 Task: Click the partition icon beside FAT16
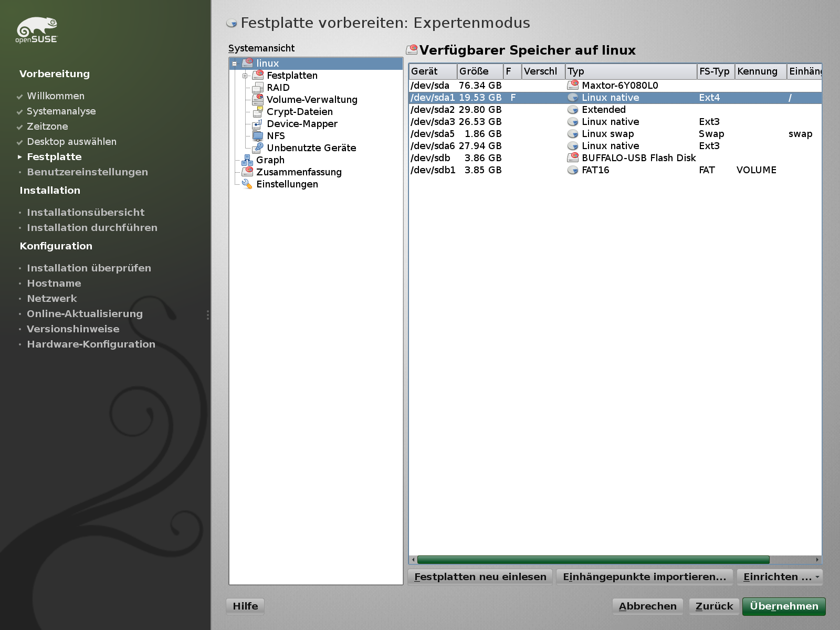tap(573, 170)
